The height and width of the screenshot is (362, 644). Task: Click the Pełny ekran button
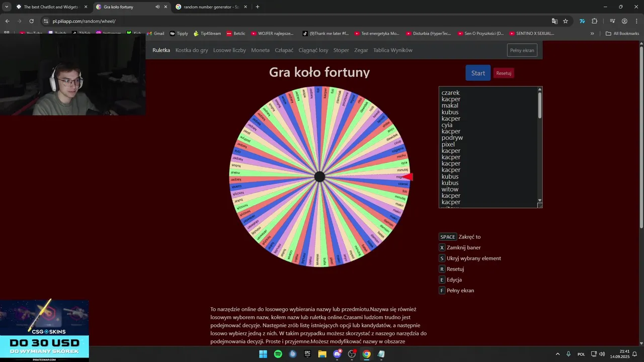click(522, 50)
